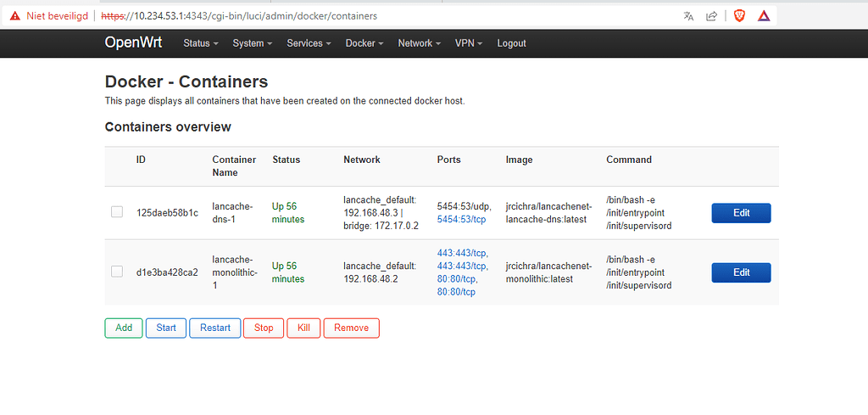Image resolution: width=868 pixels, height=415 pixels.
Task: Click the not-secure warning triangle icon
Action: click(14, 15)
